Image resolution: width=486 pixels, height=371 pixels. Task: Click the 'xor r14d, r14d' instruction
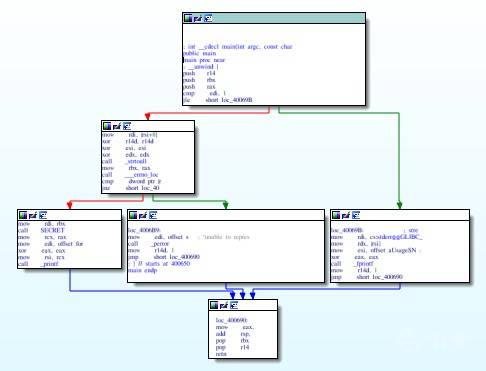click(128, 141)
